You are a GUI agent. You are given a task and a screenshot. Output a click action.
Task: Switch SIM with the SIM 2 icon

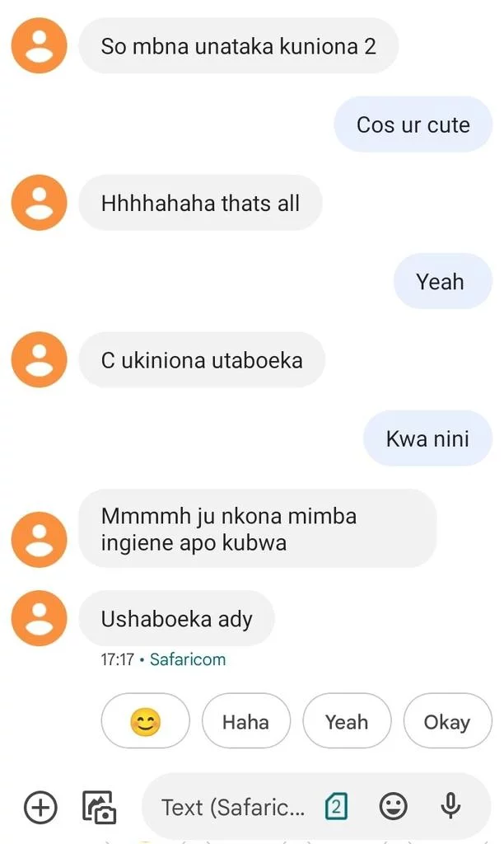[x=337, y=807]
